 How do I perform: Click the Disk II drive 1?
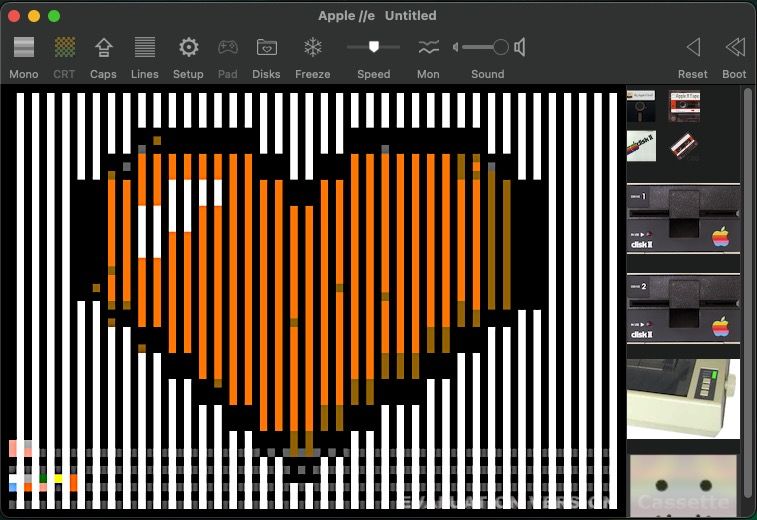pyautogui.click(x=683, y=218)
